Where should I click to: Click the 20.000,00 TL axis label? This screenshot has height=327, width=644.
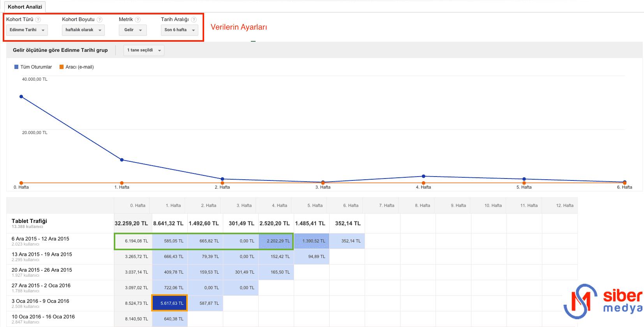click(x=35, y=133)
